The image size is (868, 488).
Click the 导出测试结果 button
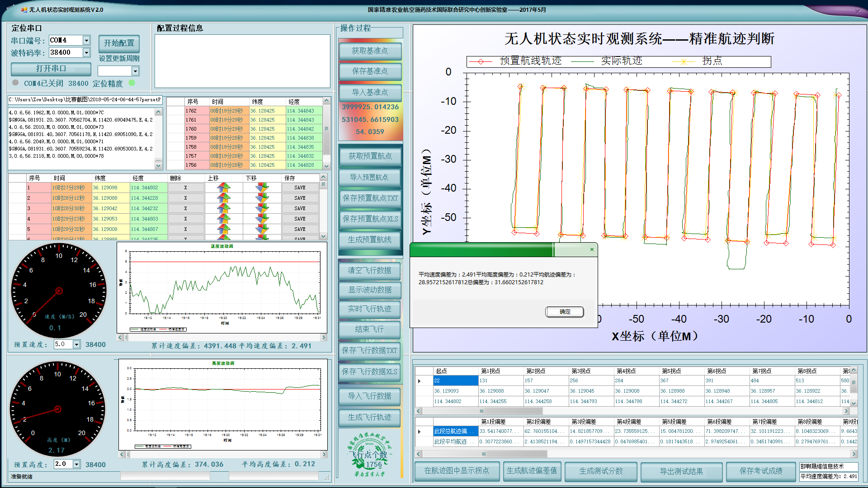tap(681, 471)
